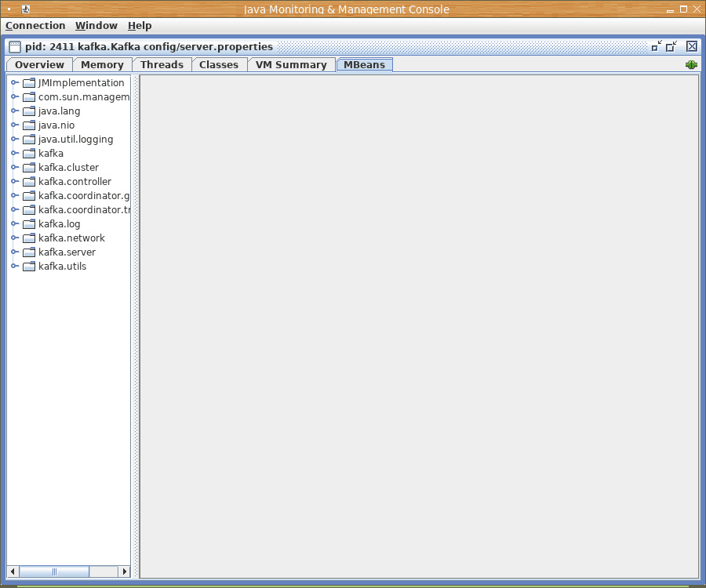Image resolution: width=706 pixels, height=588 pixels.
Task: Select the kafka.server tree label
Action: 67,252
